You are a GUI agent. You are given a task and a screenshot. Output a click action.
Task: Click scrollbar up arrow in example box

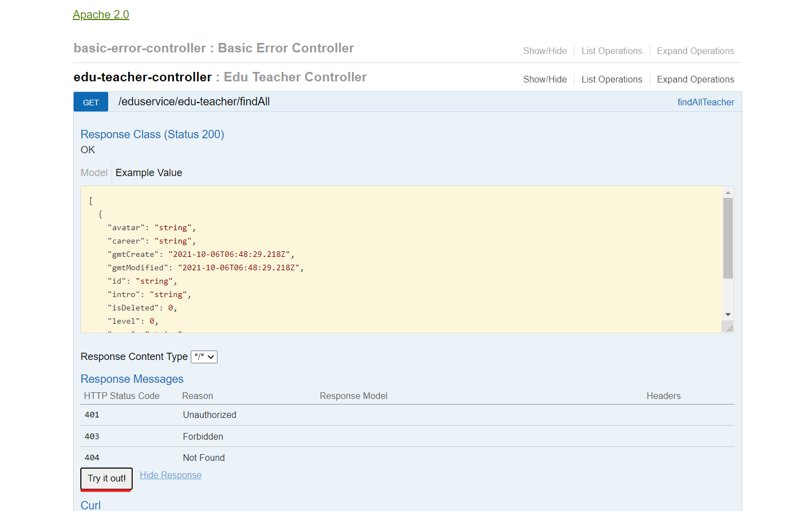coord(728,192)
